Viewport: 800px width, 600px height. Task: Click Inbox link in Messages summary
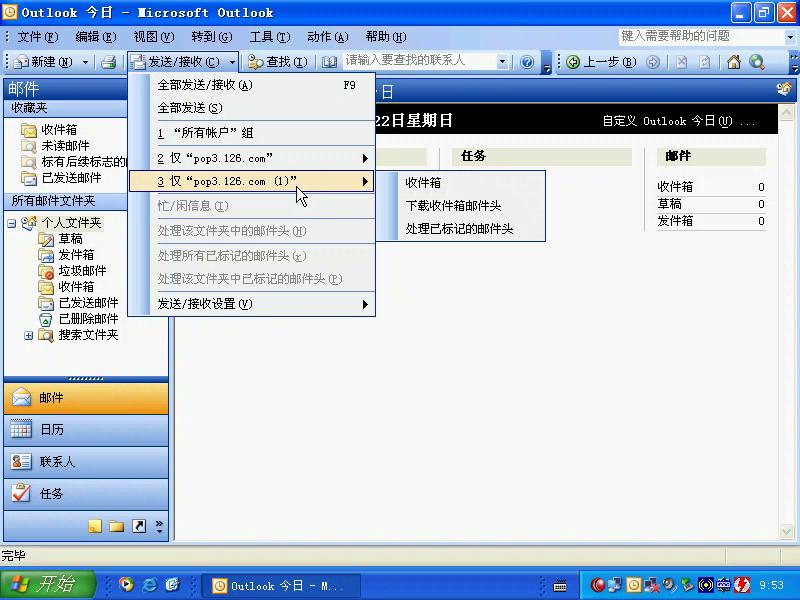click(x=674, y=187)
